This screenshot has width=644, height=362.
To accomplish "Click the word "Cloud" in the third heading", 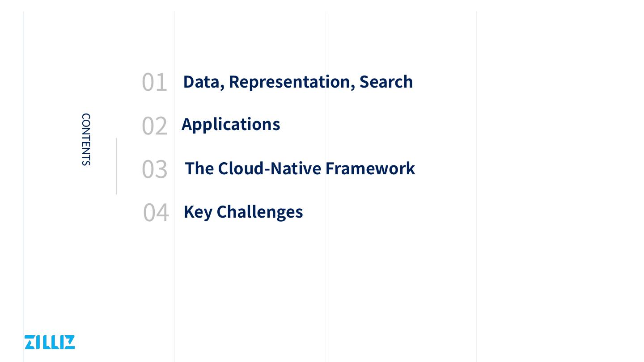I will pyautogui.click(x=241, y=168).
